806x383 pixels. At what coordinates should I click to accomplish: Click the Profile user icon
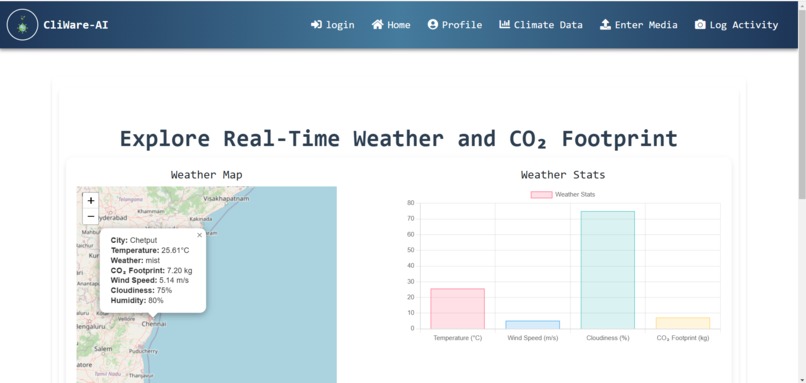432,25
